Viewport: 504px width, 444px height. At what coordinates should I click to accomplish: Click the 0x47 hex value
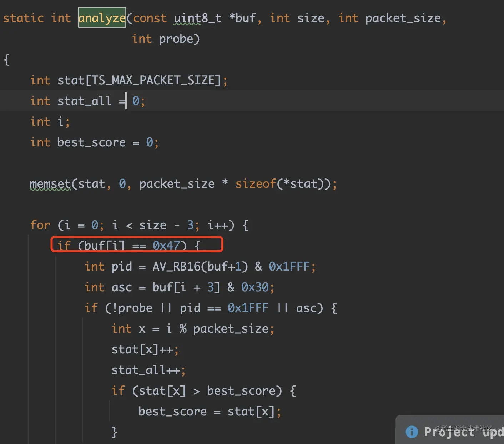[x=166, y=246]
